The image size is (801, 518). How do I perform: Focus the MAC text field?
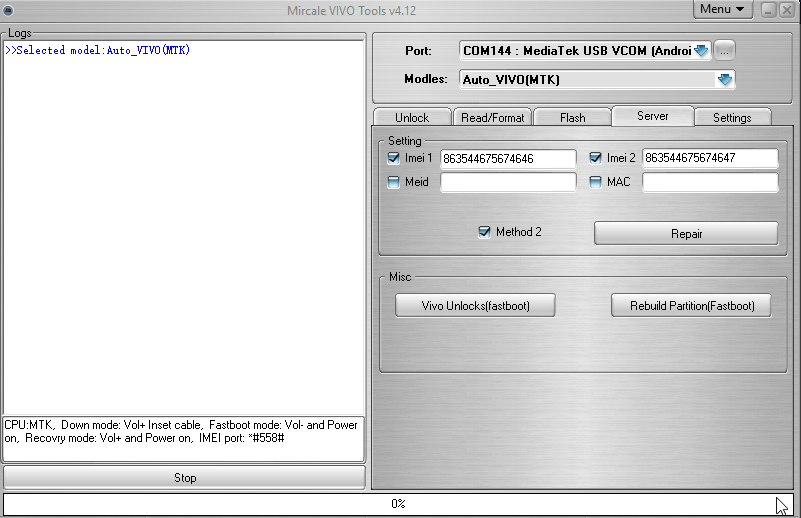(x=710, y=182)
